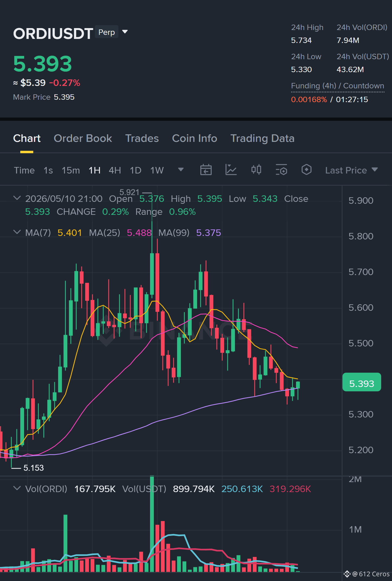Switch to the Order Book tab

coord(83,138)
